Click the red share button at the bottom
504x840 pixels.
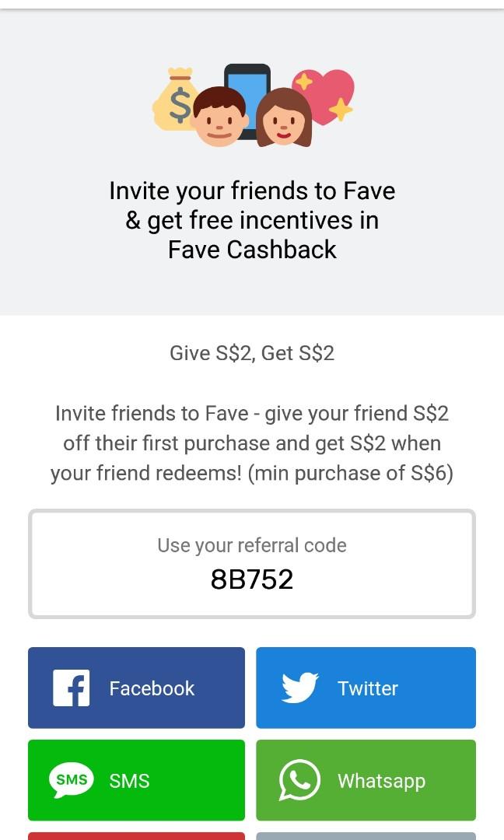[136, 837]
